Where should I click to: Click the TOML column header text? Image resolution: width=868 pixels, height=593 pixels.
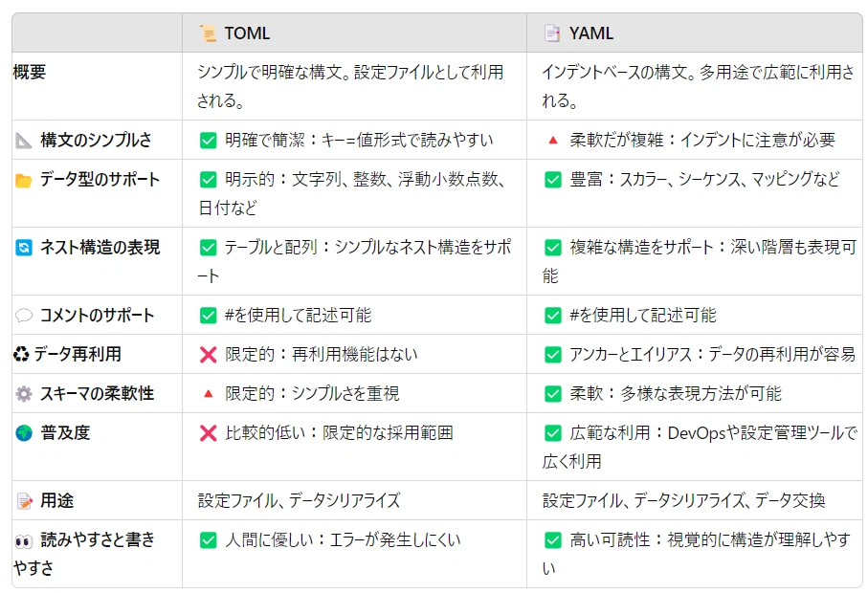[247, 33]
